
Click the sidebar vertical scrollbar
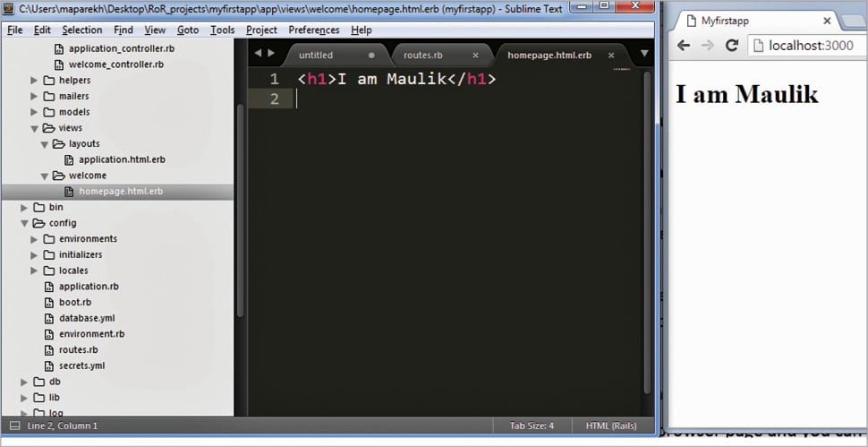[239, 206]
